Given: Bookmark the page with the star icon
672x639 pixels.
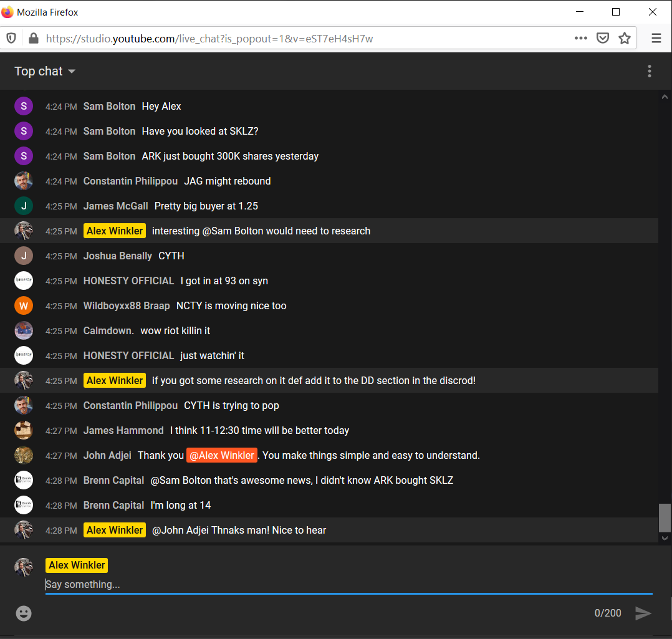Looking at the screenshot, I should click(x=625, y=38).
